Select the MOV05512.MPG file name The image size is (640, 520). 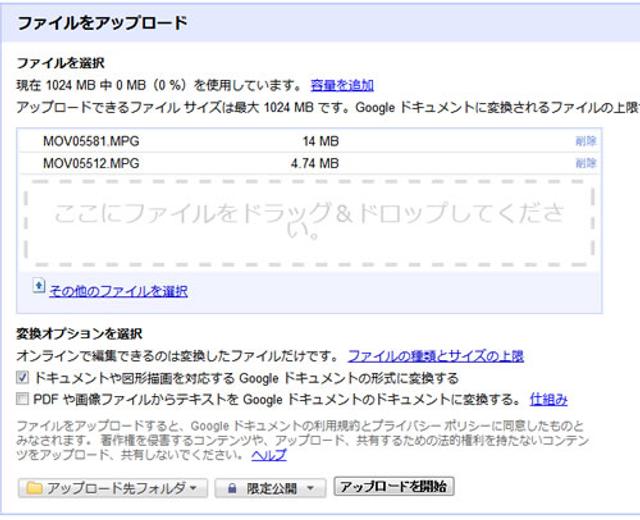click(91, 163)
